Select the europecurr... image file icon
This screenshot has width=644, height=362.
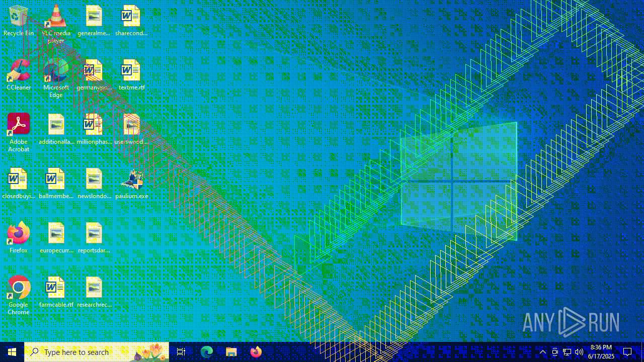[56, 238]
